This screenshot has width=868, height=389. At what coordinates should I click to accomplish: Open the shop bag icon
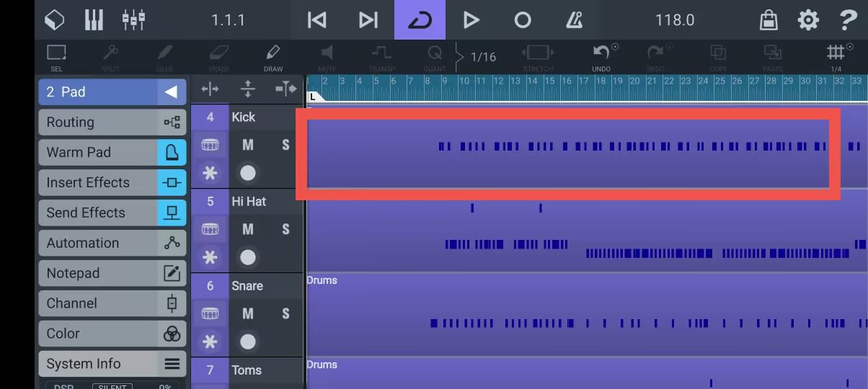(769, 20)
